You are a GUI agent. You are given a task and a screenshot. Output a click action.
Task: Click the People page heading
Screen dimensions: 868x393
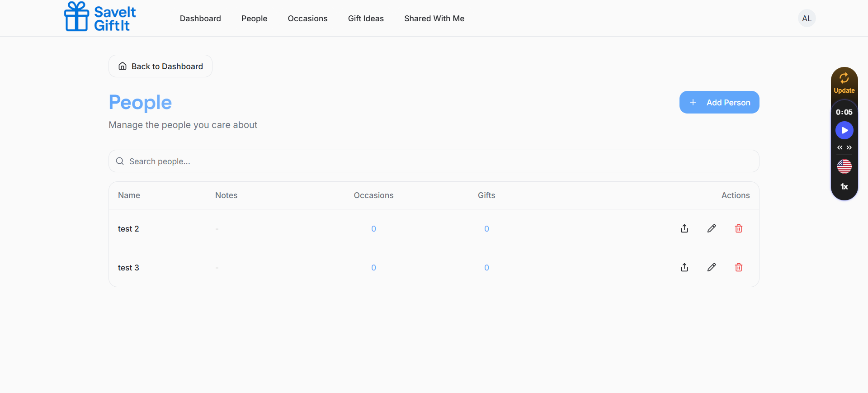(140, 103)
